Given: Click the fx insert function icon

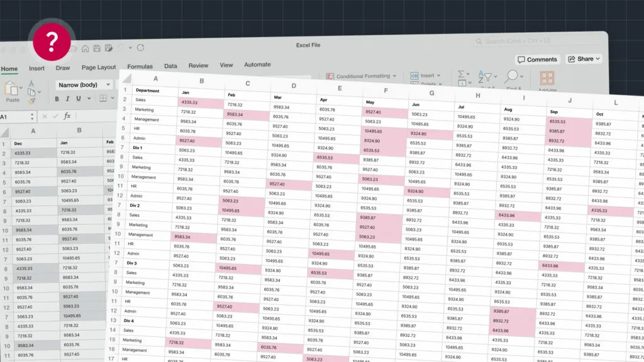Looking at the screenshot, I should 67,116.
